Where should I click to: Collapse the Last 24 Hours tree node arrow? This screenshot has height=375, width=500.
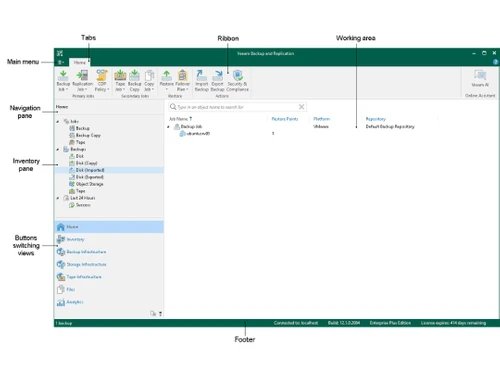tap(58, 198)
